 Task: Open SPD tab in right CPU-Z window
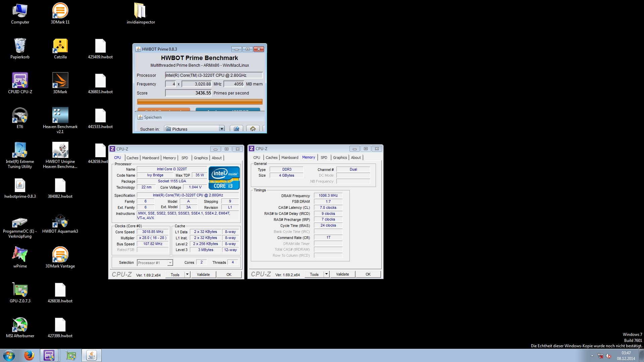tap(324, 158)
